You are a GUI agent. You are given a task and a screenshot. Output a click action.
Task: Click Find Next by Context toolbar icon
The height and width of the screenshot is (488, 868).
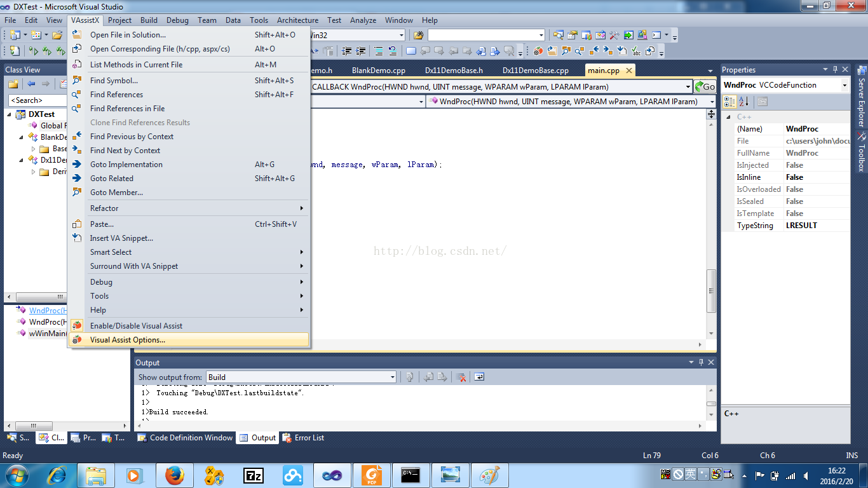point(609,51)
